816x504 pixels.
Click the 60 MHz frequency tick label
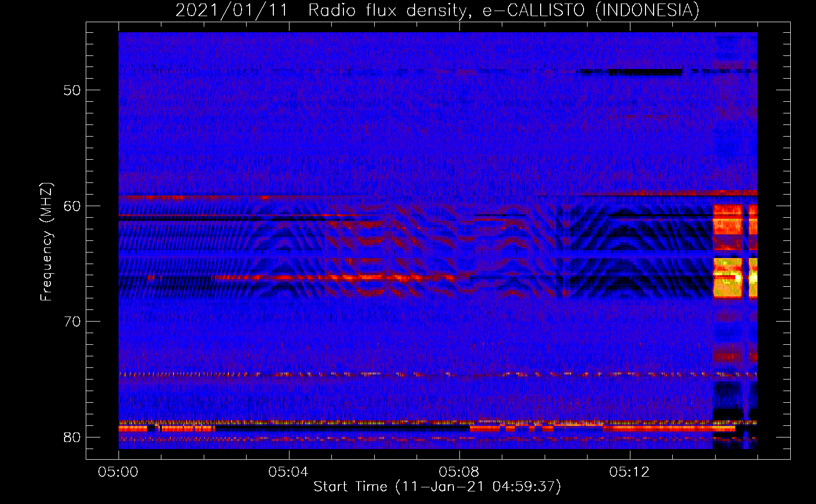click(72, 206)
